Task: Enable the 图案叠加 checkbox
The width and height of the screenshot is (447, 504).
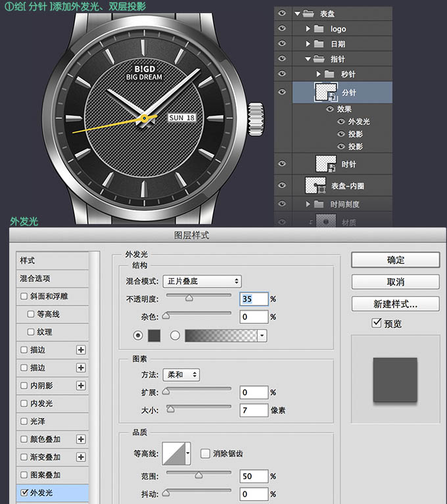Action: [24, 474]
